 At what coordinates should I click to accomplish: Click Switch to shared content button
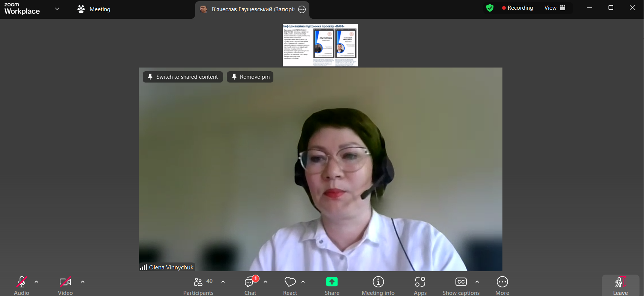pyautogui.click(x=183, y=77)
